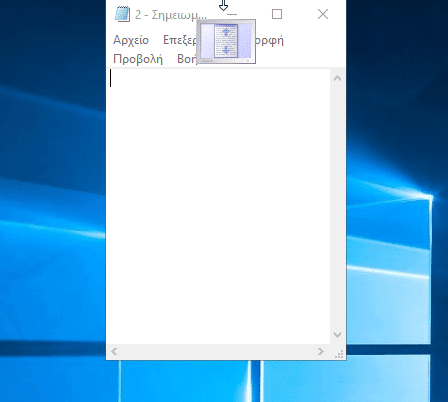Minimize the Notepad window

click(x=232, y=14)
